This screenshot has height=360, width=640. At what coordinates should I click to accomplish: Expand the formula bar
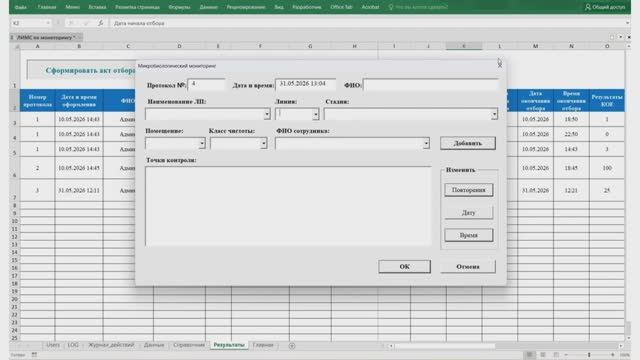(x=627, y=23)
